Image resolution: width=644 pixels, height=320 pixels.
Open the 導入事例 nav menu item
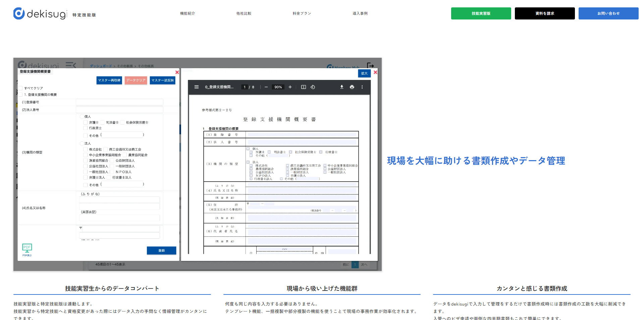pyautogui.click(x=360, y=13)
